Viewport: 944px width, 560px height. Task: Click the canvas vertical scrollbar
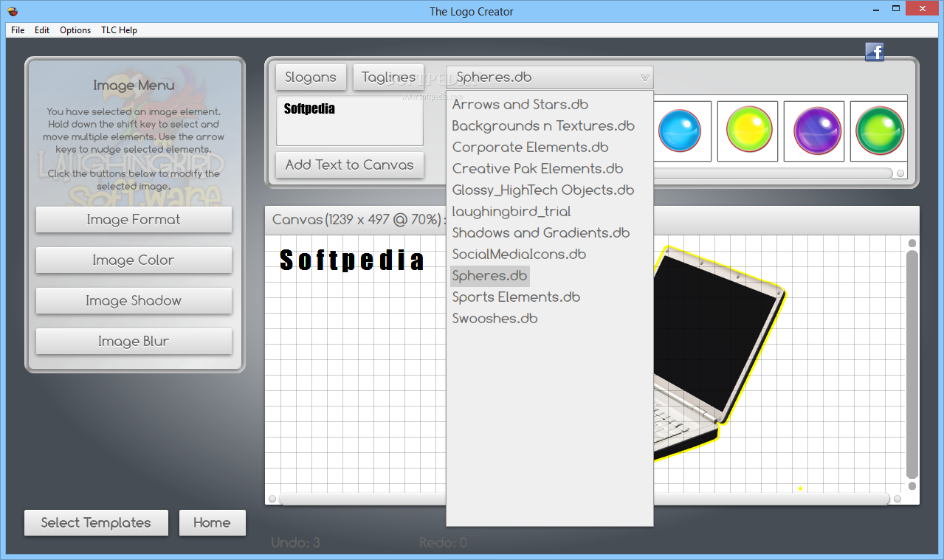tap(912, 364)
